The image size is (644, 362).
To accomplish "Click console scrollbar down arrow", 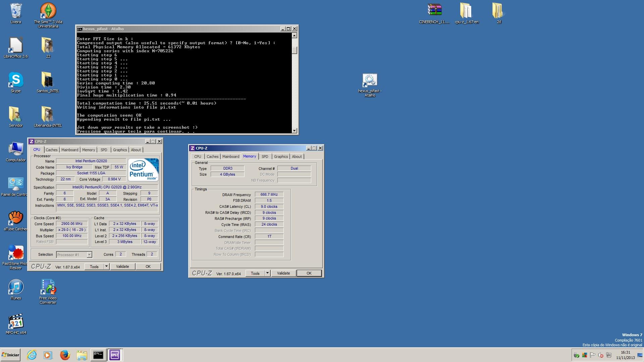I will 294,131.
